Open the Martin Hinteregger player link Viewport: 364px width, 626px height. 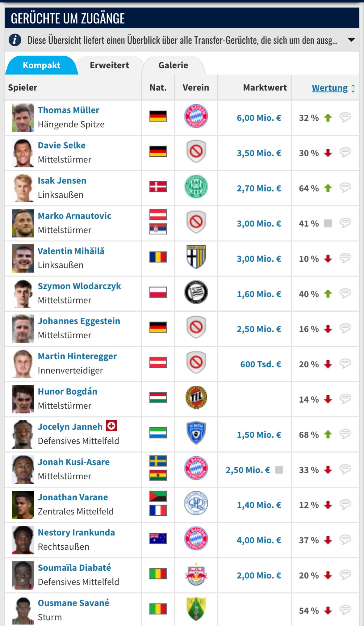[x=77, y=356]
